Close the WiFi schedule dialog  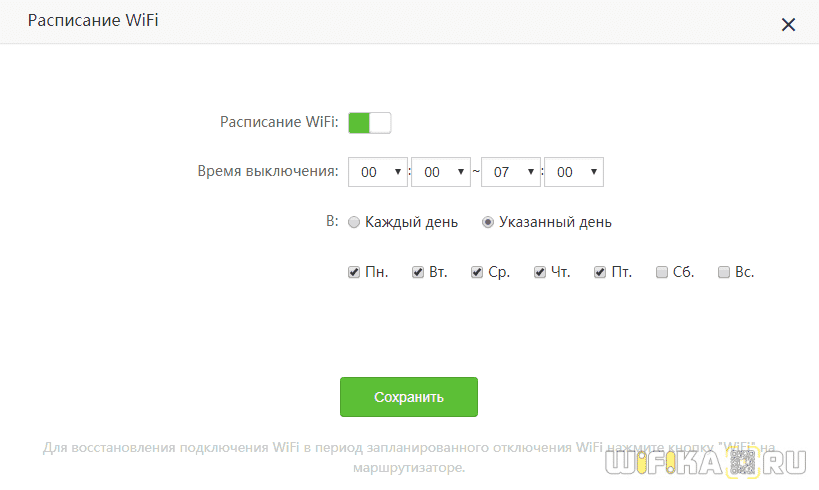(x=788, y=25)
